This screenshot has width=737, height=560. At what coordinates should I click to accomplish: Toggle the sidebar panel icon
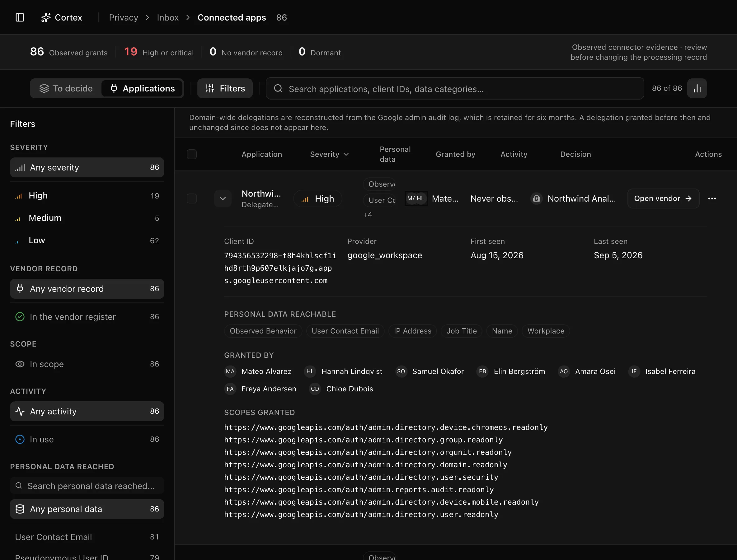click(20, 17)
